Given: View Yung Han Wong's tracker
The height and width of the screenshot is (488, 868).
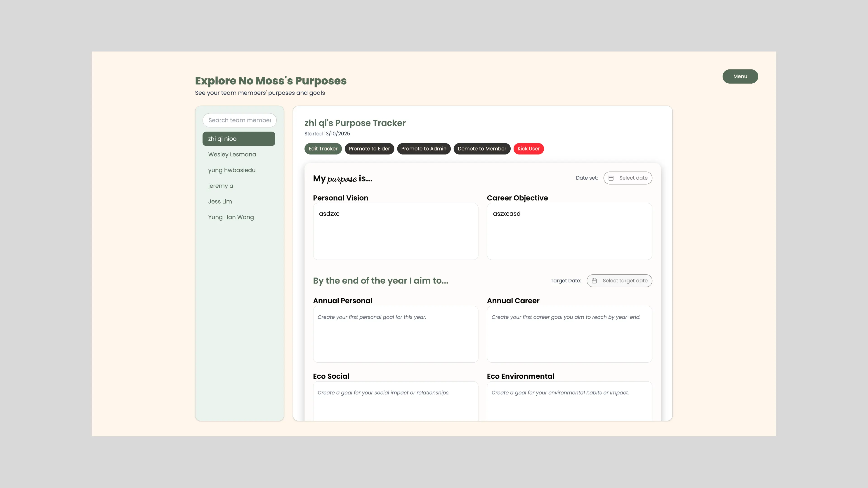Looking at the screenshot, I should click(x=231, y=217).
